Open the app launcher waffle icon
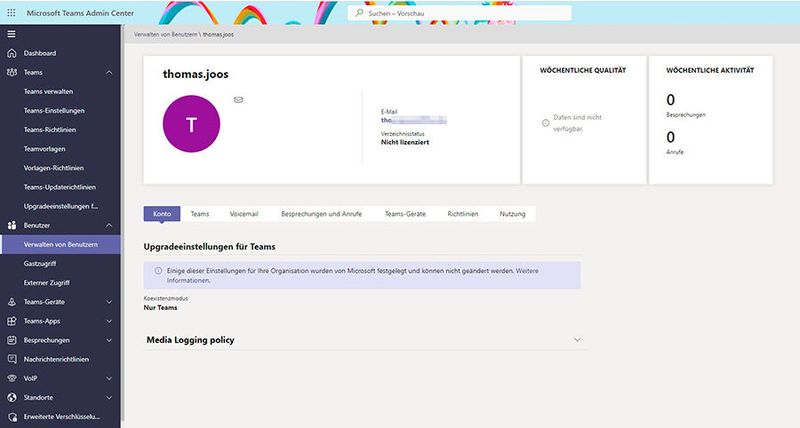Screen dimensions: 800x428 pos(11,13)
